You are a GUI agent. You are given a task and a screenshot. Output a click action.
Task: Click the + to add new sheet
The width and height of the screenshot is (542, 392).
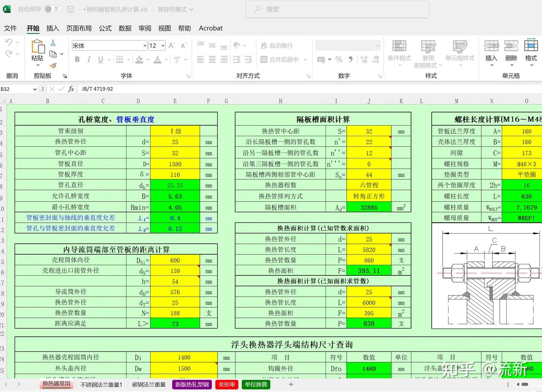(x=291, y=384)
